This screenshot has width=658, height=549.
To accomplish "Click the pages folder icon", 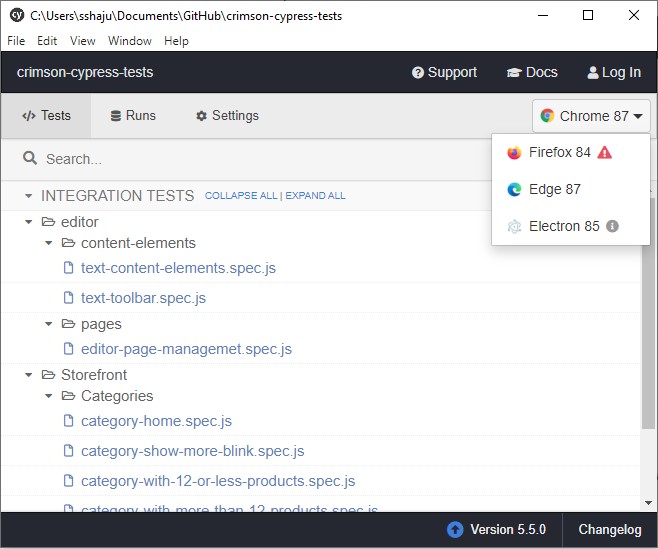I will (68, 324).
